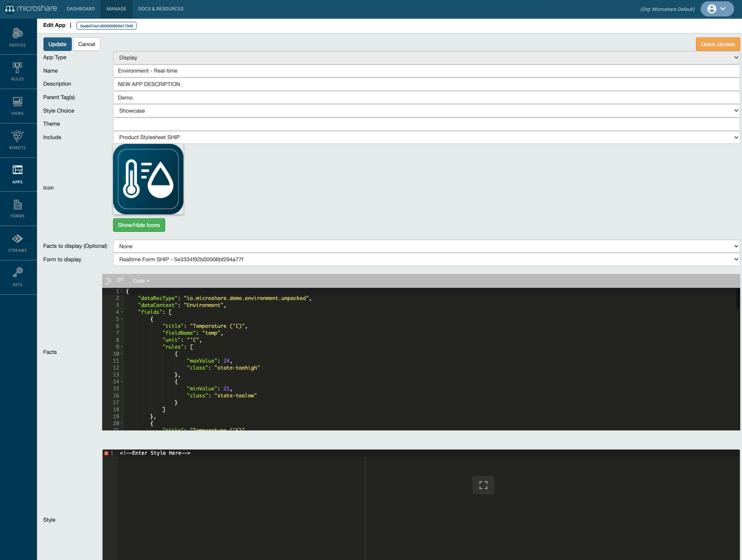Open the App Type dropdown
Image resolution: width=742 pixels, height=560 pixels.
(x=426, y=57)
